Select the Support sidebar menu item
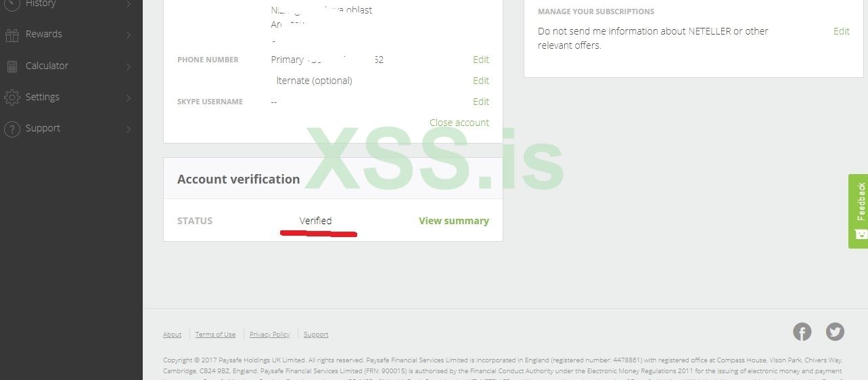Viewport: 868px width, 380px height. 71,129
